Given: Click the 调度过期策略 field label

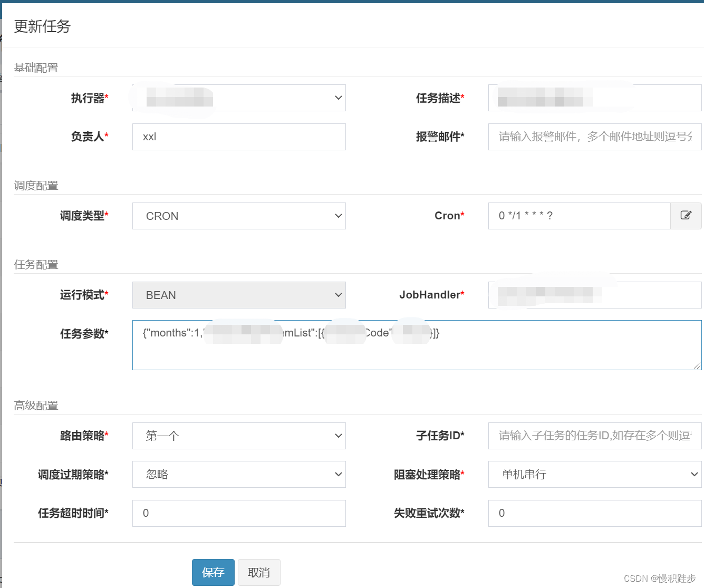Looking at the screenshot, I should tap(73, 475).
